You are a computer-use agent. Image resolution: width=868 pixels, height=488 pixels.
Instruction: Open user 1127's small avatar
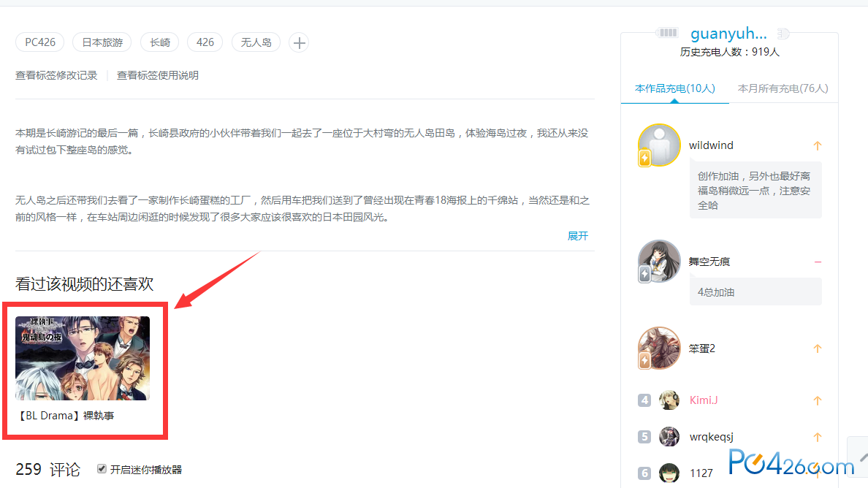[669, 473]
